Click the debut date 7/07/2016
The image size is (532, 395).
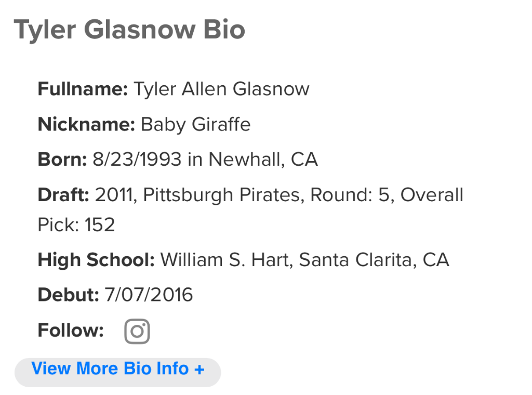pos(149,295)
